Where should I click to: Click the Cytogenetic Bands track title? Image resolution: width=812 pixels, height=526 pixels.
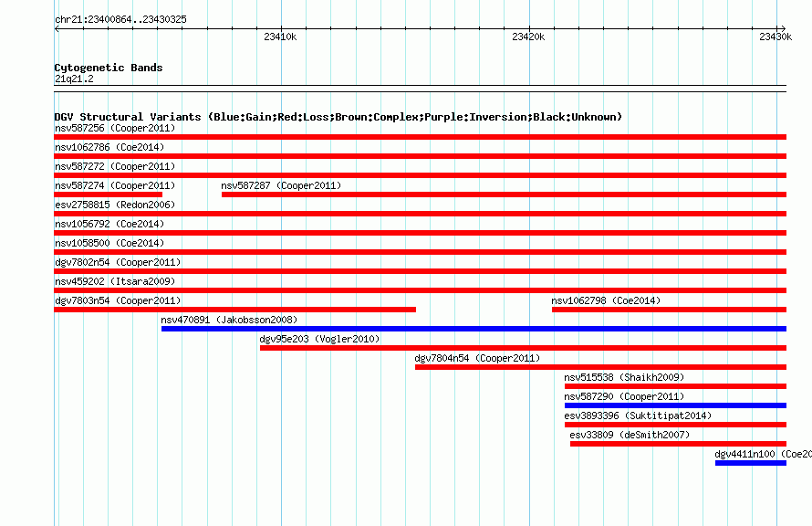tap(109, 68)
